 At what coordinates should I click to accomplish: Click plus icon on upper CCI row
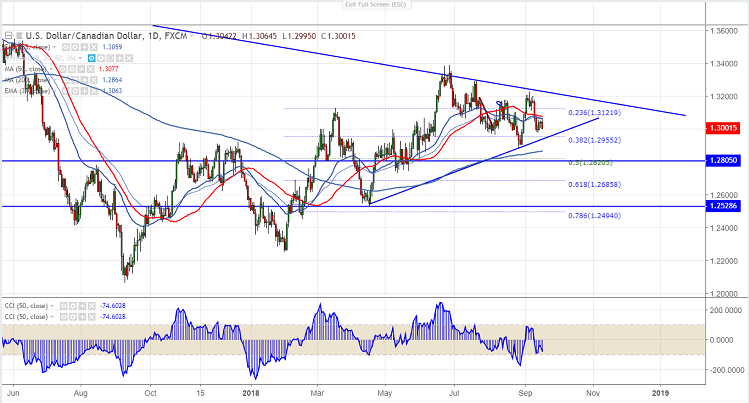tap(82, 306)
